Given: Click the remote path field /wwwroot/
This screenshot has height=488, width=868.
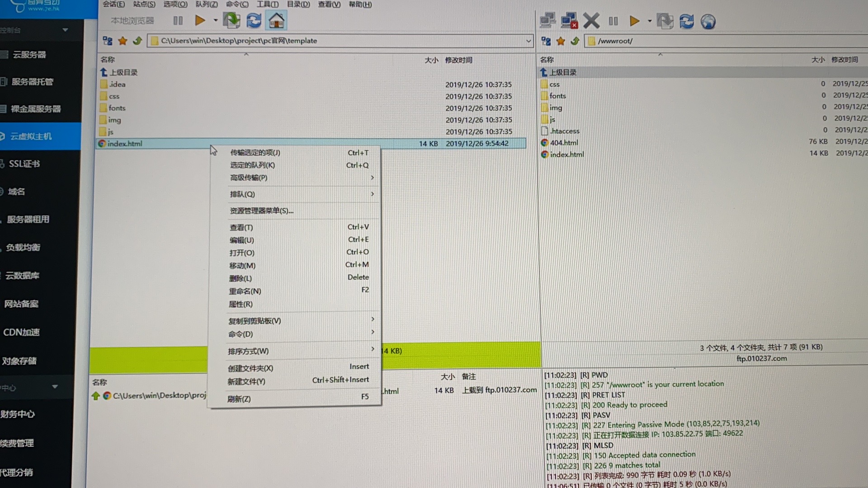Looking at the screenshot, I should tap(615, 41).
